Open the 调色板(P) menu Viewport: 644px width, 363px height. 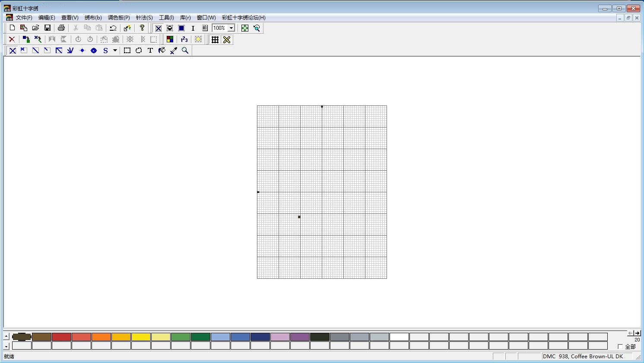coord(119,18)
